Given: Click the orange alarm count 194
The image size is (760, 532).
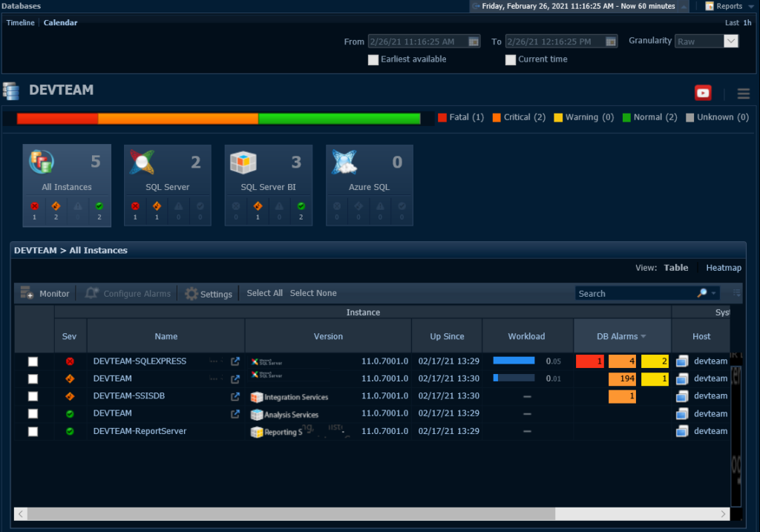Looking at the screenshot, I should point(623,379).
